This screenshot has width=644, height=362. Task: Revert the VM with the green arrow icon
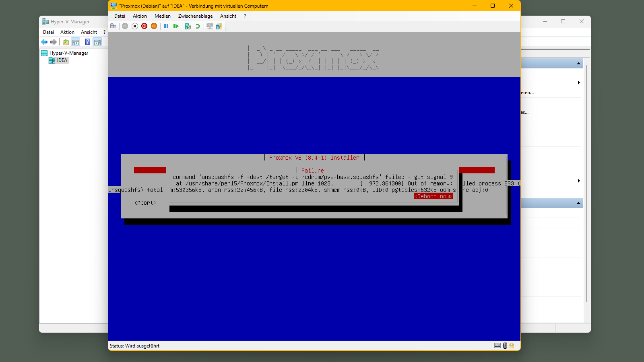198,26
